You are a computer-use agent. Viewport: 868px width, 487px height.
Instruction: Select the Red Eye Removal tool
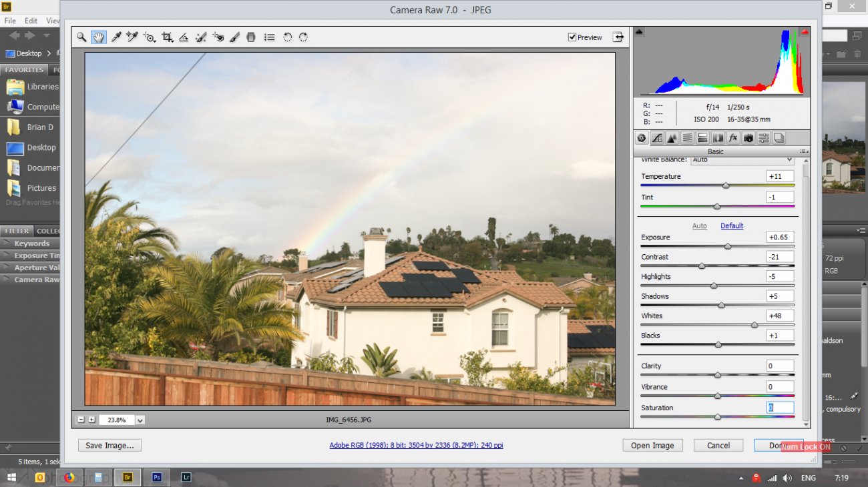point(218,37)
